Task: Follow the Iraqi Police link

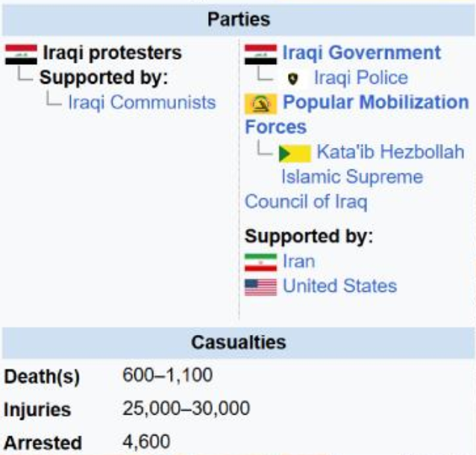Action: pos(360,78)
